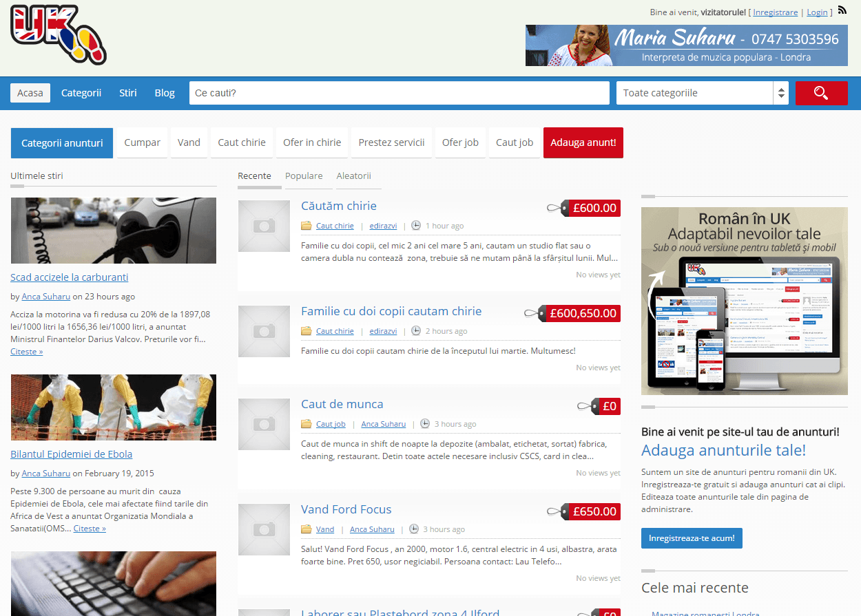The width and height of the screenshot is (861, 616).
Task: Open the Blog menu item
Action: click(x=165, y=93)
